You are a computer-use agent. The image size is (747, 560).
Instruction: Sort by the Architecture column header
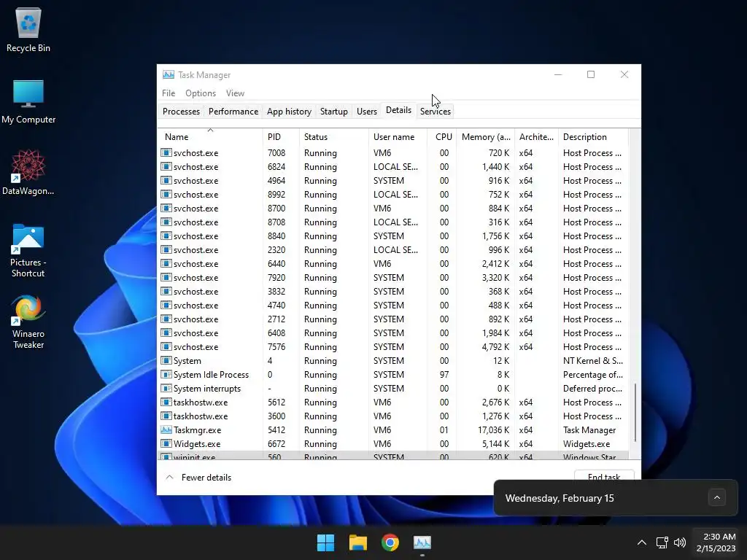(x=536, y=136)
